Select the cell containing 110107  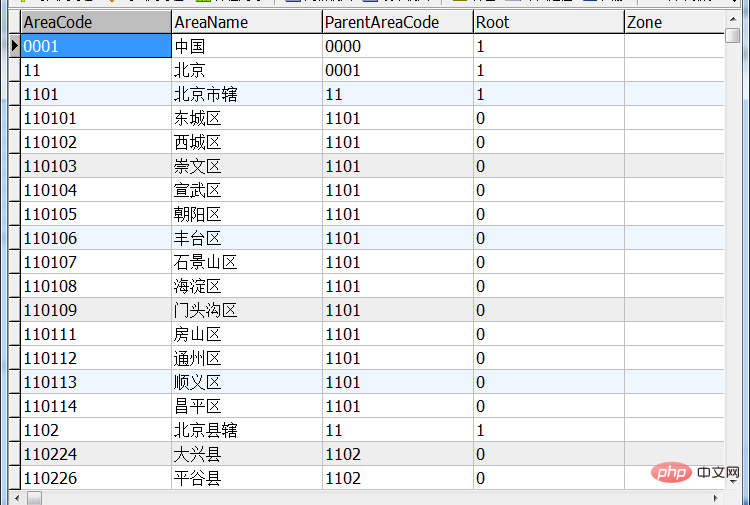96,262
